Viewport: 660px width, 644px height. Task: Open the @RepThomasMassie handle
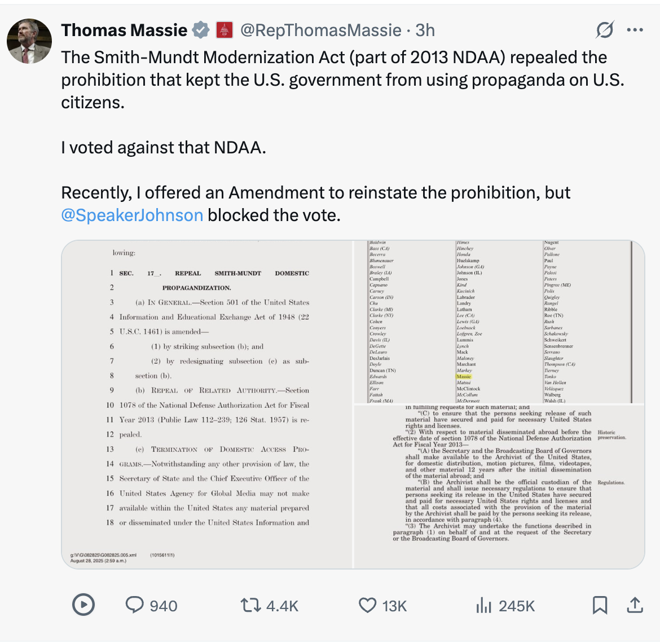click(x=320, y=30)
